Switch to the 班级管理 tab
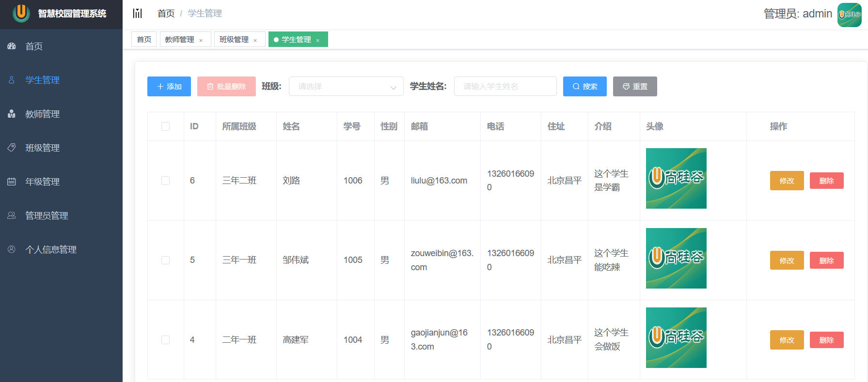 [234, 39]
